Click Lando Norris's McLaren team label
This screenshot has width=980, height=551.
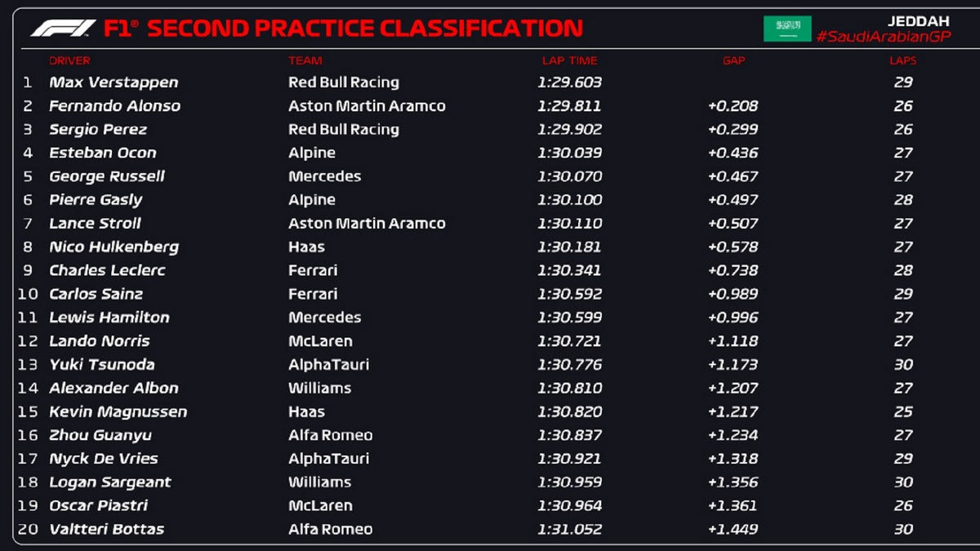click(x=320, y=341)
